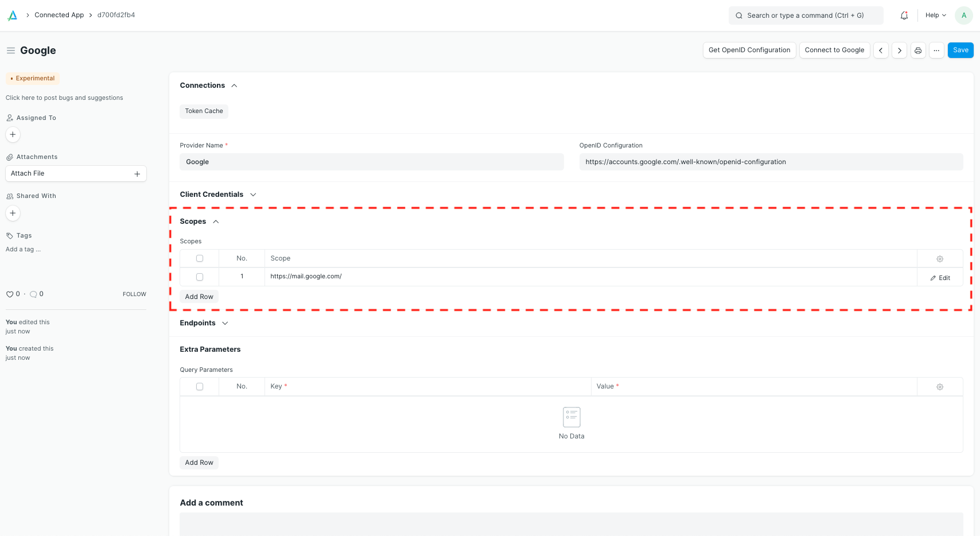
Task: Open comments count bubble icon
Action: pyautogui.click(x=33, y=294)
